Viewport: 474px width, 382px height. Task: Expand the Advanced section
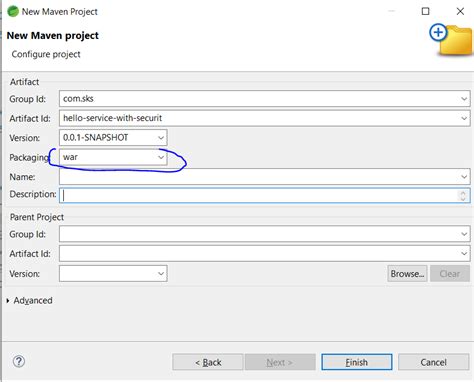pyautogui.click(x=8, y=301)
